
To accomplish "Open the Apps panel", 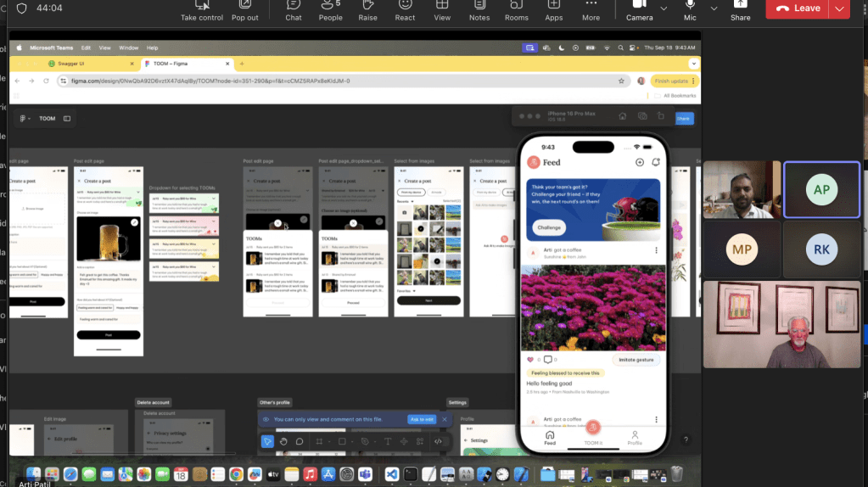I will coord(553,9).
